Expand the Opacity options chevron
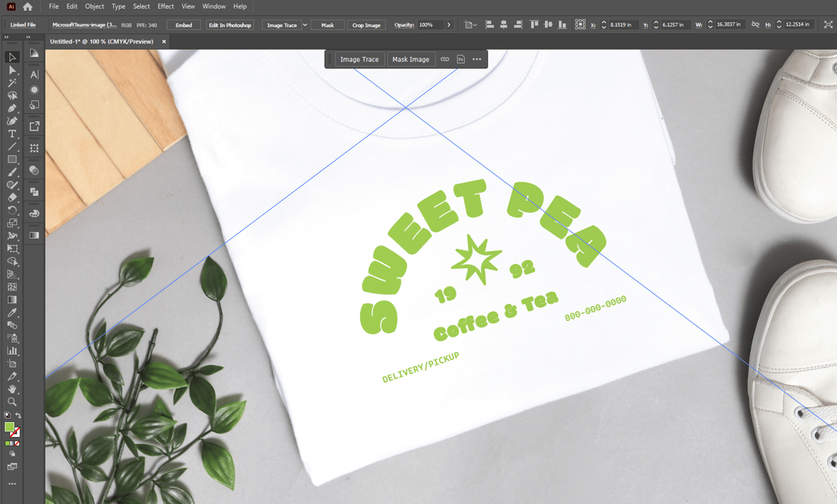This screenshot has height=504, width=837. coord(449,24)
